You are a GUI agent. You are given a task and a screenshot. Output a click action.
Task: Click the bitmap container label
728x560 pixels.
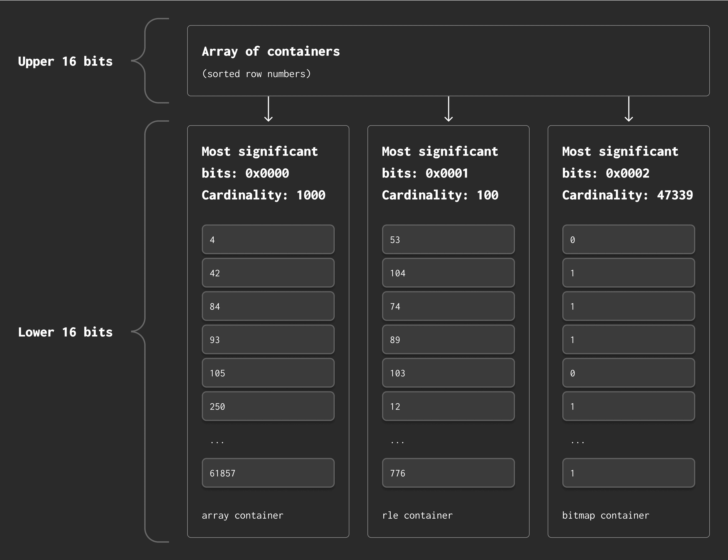coord(605,515)
